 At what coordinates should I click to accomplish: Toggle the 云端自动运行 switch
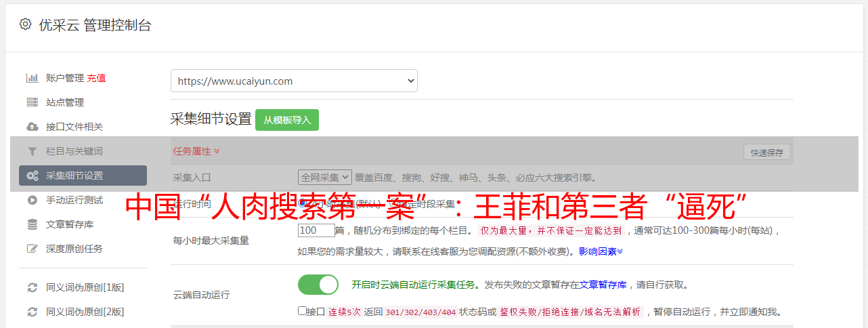point(318,285)
